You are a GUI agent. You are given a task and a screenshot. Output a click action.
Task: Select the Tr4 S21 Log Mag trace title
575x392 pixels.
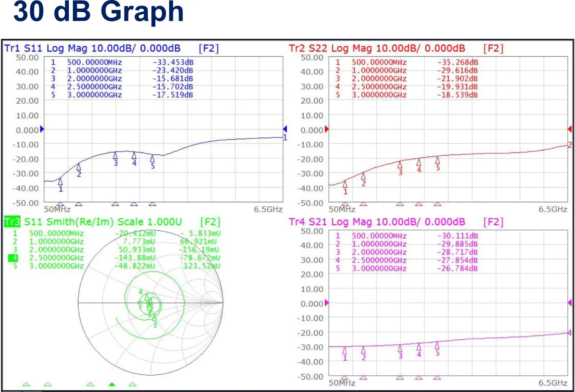(x=377, y=222)
